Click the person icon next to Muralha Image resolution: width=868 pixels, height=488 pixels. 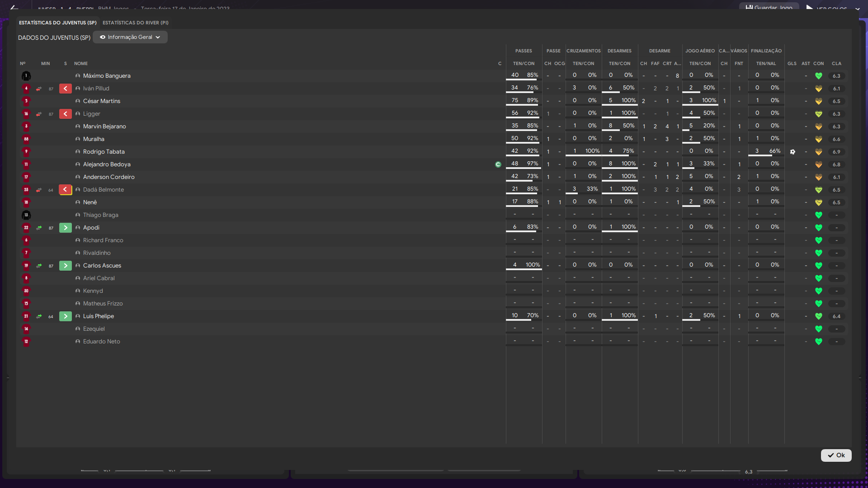point(78,139)
